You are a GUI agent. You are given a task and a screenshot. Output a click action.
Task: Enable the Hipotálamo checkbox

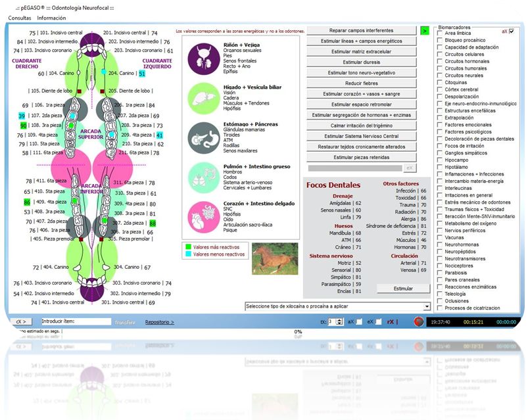(440, 167)
